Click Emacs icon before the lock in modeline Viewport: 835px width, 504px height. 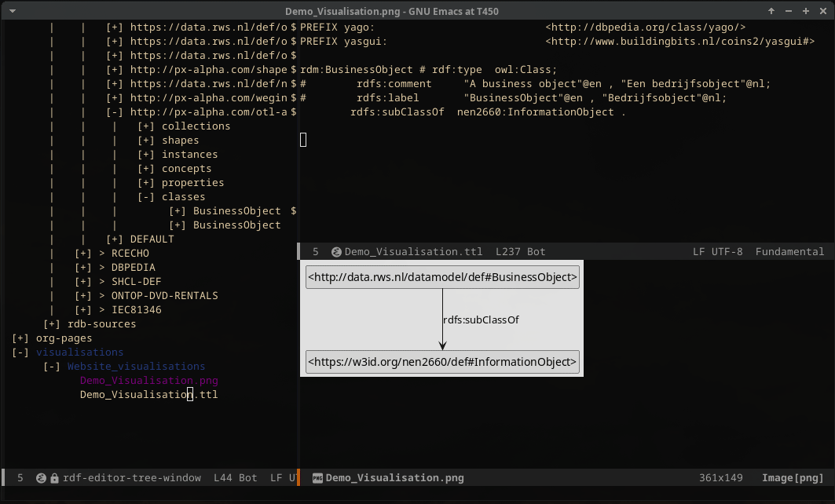coord(41,477)
